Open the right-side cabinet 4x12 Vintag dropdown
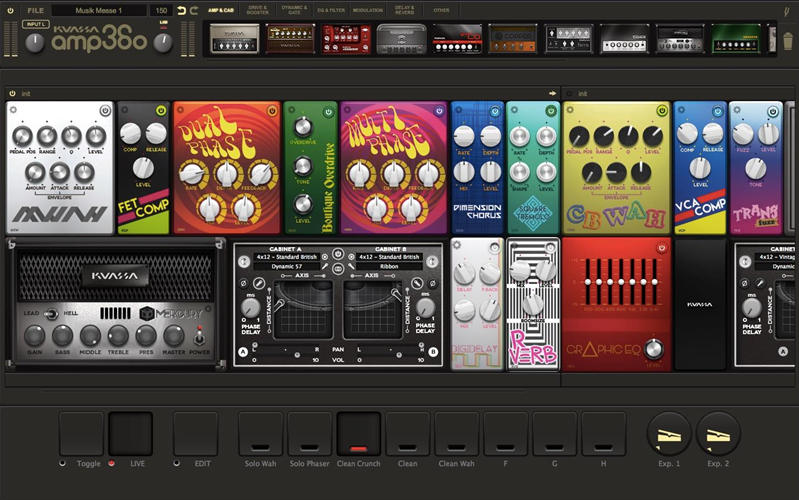 point(776,257)
